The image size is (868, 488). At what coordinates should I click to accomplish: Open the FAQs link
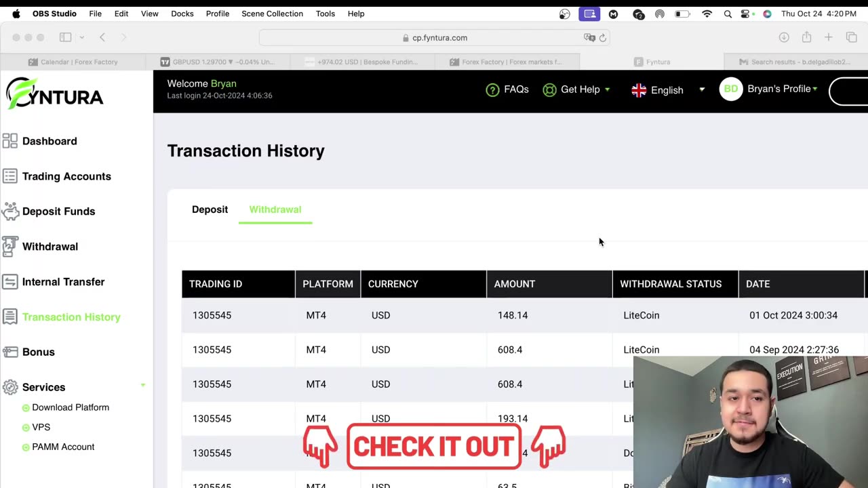coord(507,89)
